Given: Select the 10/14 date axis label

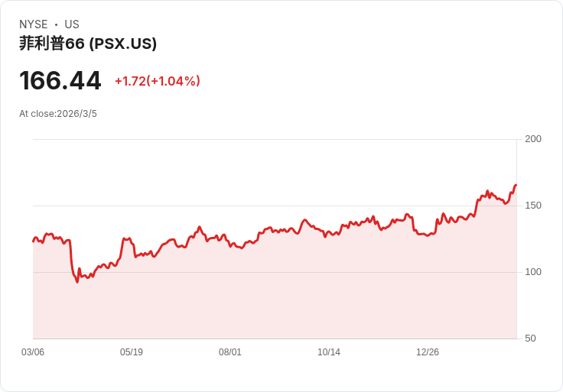Looking at the screenshot, I should (x=329, y=352).
